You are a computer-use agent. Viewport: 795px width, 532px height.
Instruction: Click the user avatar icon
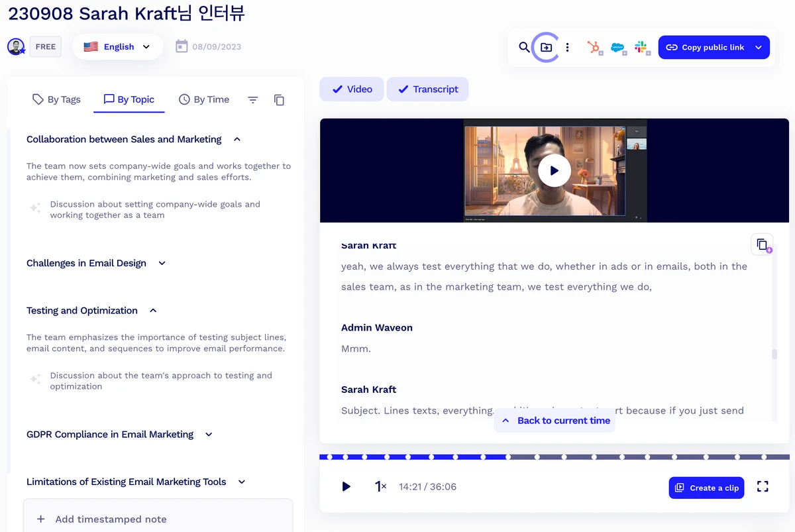pos(16,47)
